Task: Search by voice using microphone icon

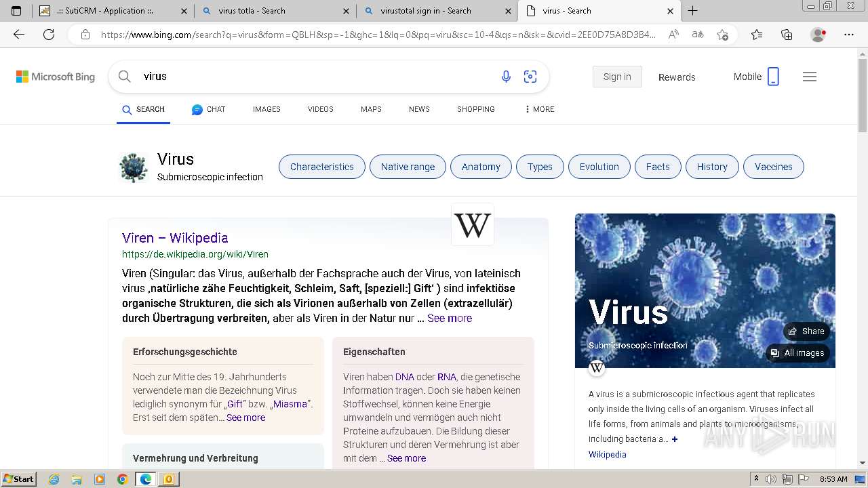Action: coord(506,77)
